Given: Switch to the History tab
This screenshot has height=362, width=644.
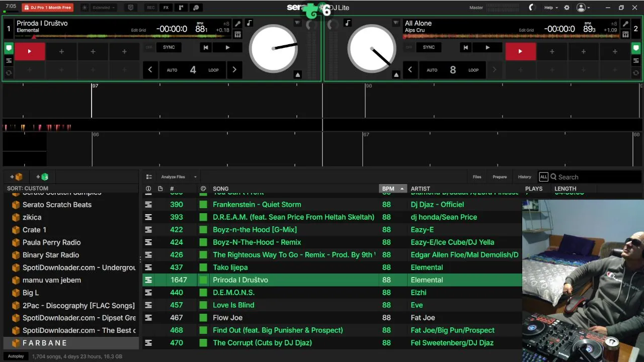Looking at the screenshot, I should coord(525,177).
